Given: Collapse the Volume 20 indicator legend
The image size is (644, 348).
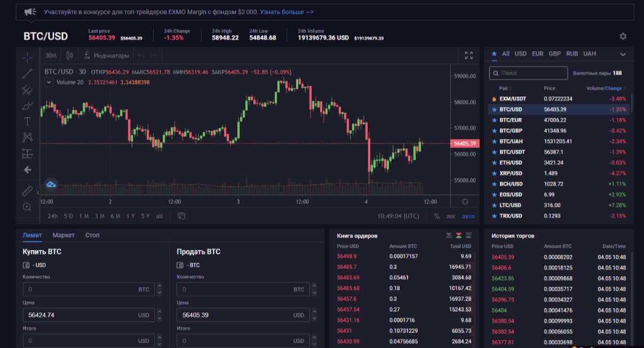Looking at the screenshot, I should click(x=49, y=82).
